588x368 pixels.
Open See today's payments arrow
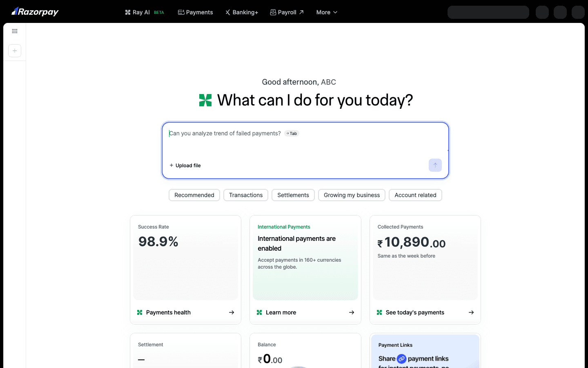[x=471, y=312]
